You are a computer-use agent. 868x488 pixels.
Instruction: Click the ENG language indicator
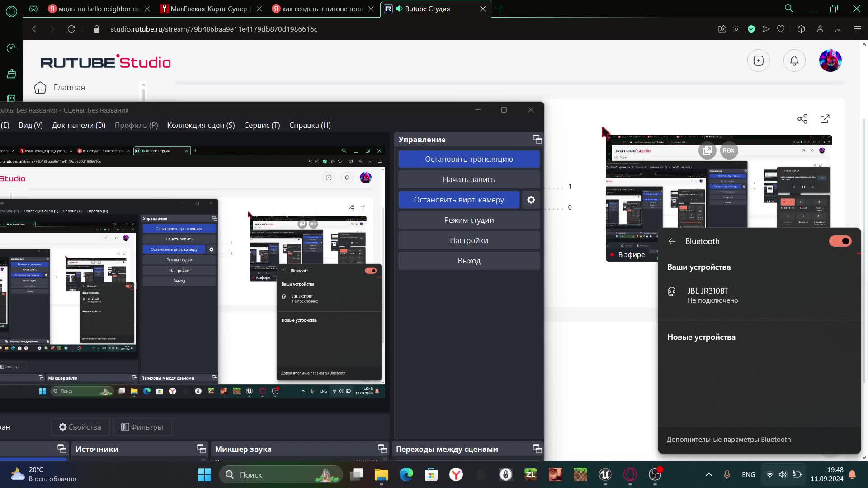pyautogui.click(x=748, y=474)
